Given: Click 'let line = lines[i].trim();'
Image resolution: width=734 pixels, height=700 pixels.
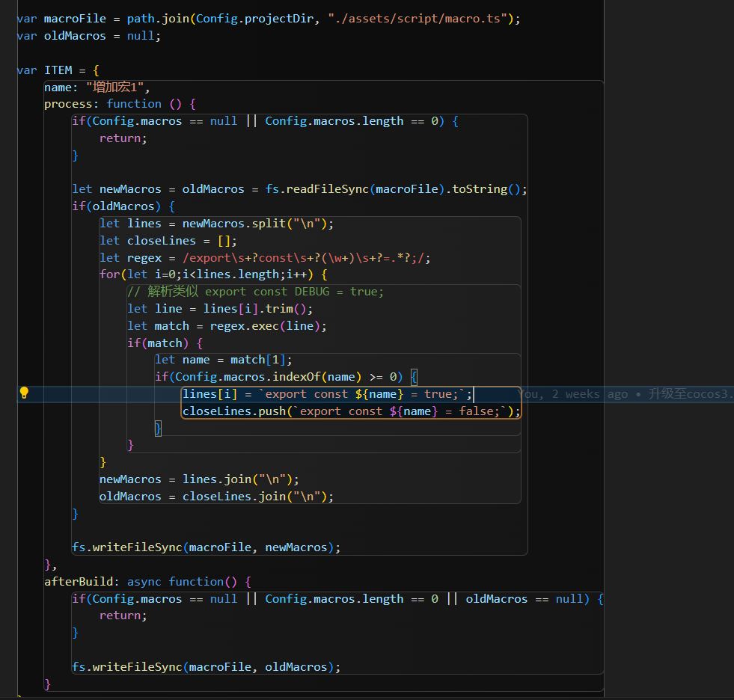Looking at the screenshot, I should click(x=219, y=309).
